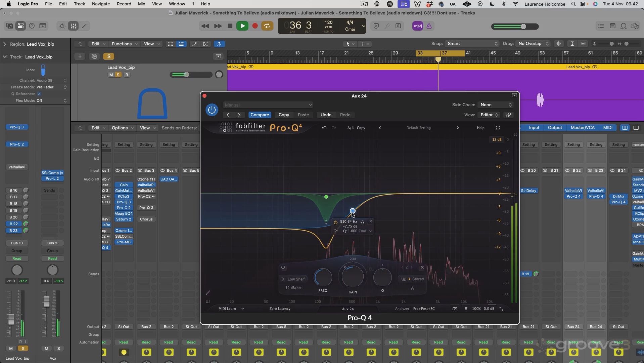This screenshot has width=644, height=363.
Task: Open Editors with the pencil icon
Action: [85, 26]
